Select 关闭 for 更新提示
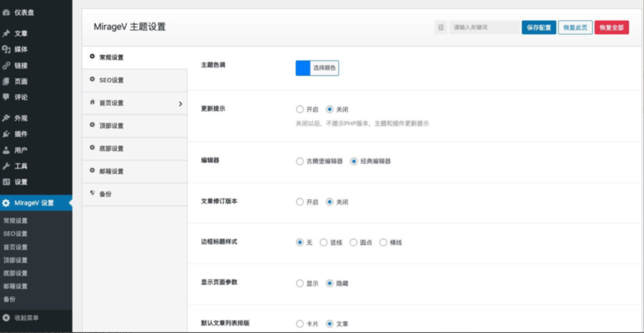644x333 pixels. point(330,109)
